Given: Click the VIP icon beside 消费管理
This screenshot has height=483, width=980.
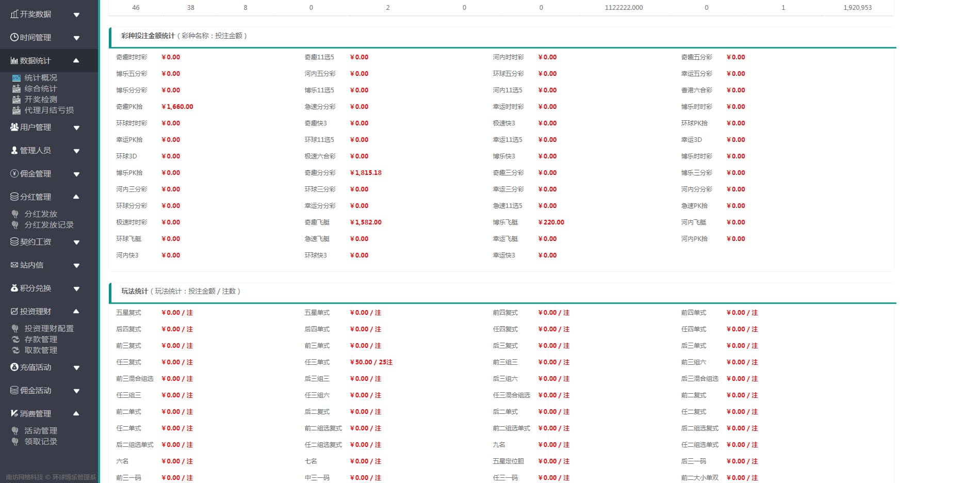Looking at the screenshot, I should [14, 413].
